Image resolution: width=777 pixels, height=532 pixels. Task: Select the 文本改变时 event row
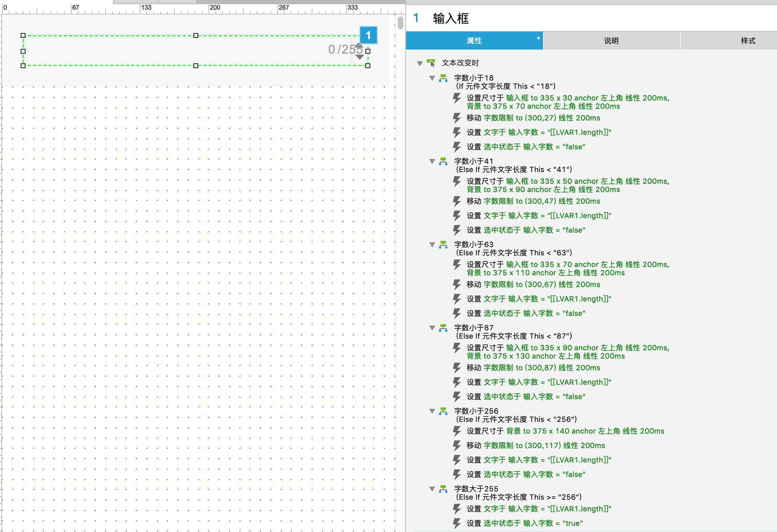tap(460, 63)
